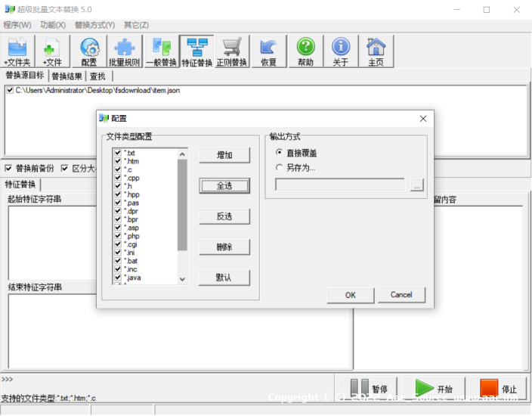Click the 结束特征字符串 text area
The image size is (532, 416).
(180, 331)
